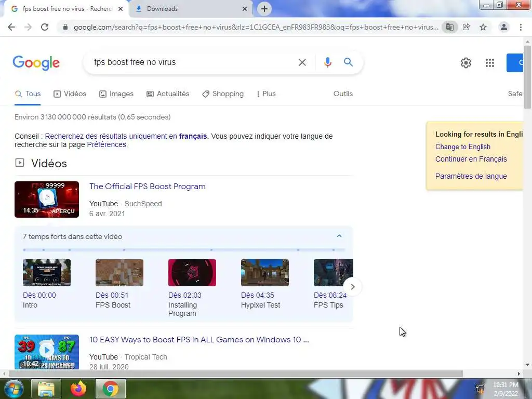This screenshot has height=399, width=532.
Task: Open FPS Tips moment thumbnail
Action: click(334, 273)
